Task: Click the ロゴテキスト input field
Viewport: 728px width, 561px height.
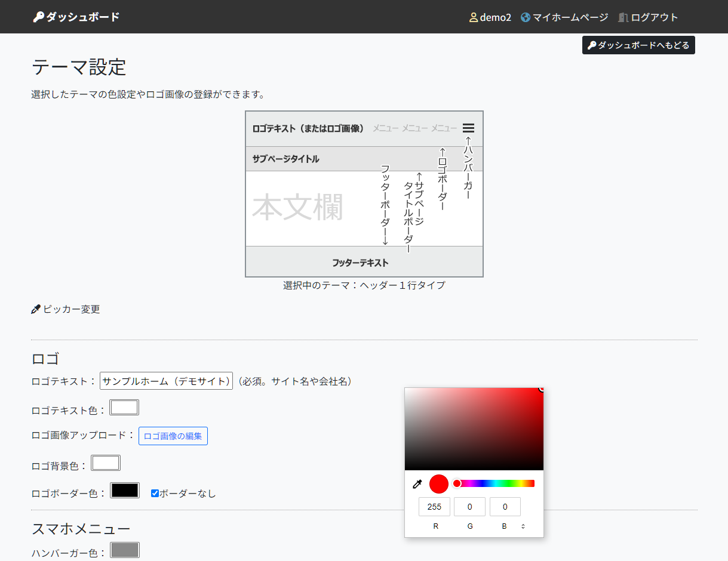Action: coord(166,381)
